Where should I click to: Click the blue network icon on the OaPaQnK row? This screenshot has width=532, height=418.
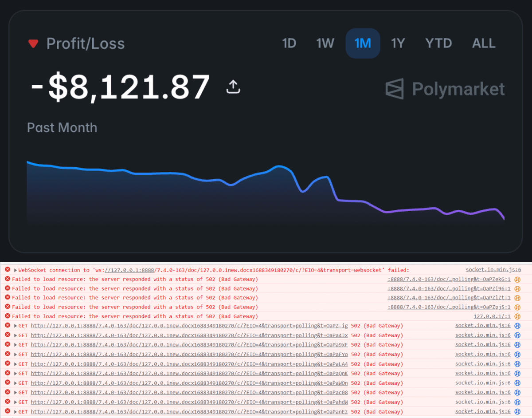coord(517,373)
